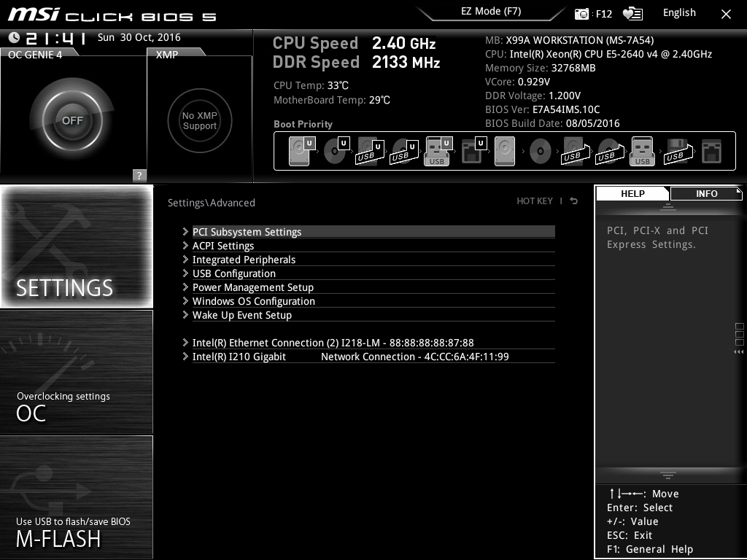The image size is (747, 560).
Task: Select the UEFI USB CD/DVD boot device
Action: tap(404, 151)
